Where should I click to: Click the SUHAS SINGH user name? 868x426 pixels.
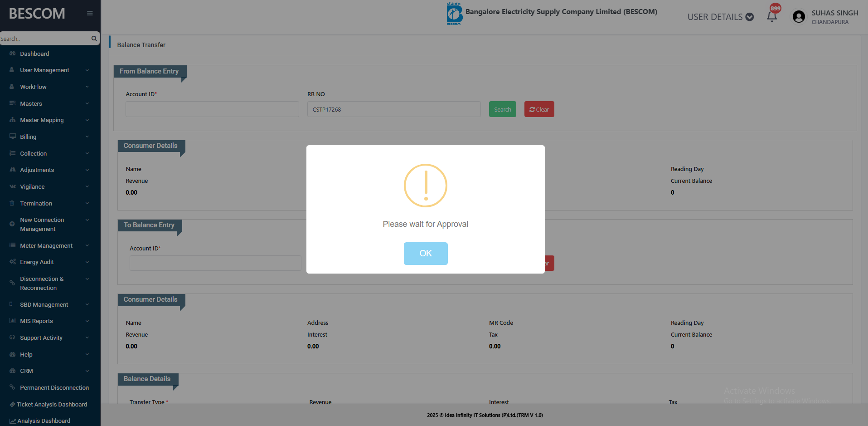click(835, 13)
